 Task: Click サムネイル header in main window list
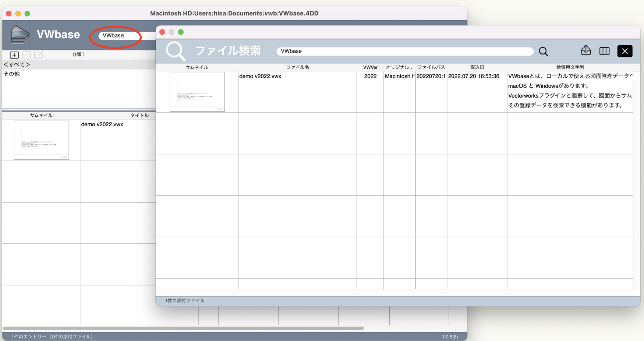[41, 115]
